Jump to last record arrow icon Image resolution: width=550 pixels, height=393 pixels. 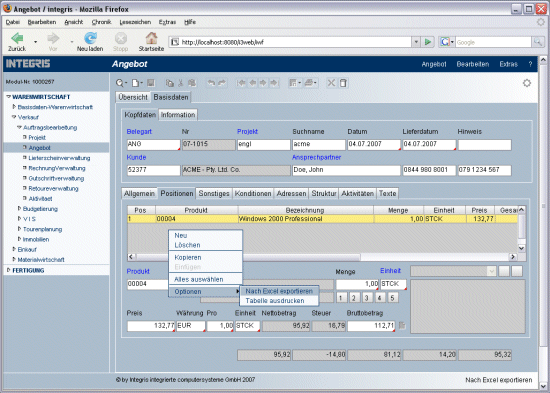[x=274, y=83]
